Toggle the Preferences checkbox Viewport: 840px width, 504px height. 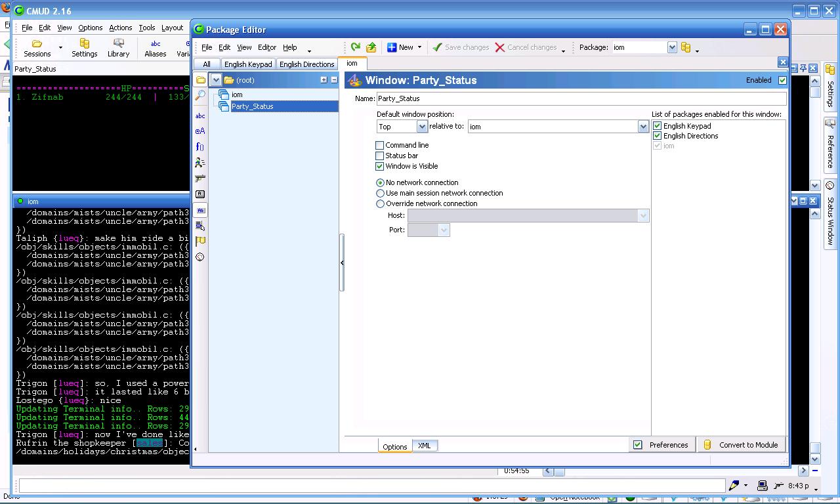click(637, 445)
